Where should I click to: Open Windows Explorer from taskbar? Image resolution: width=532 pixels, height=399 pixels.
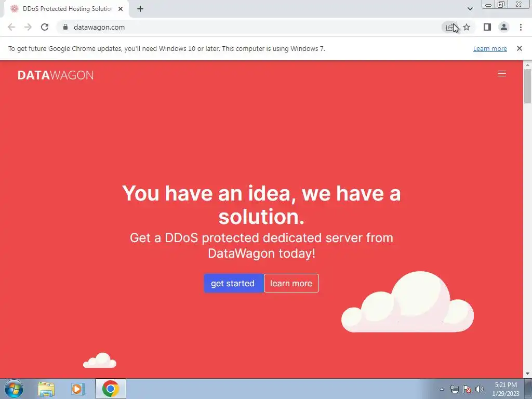pyautogui.click(x=46, y=389)
